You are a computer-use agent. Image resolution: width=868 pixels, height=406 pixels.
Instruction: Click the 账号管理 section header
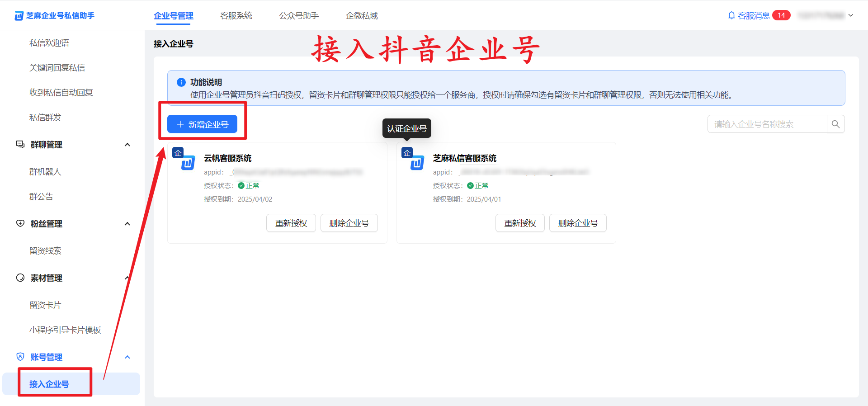[46, 357]
